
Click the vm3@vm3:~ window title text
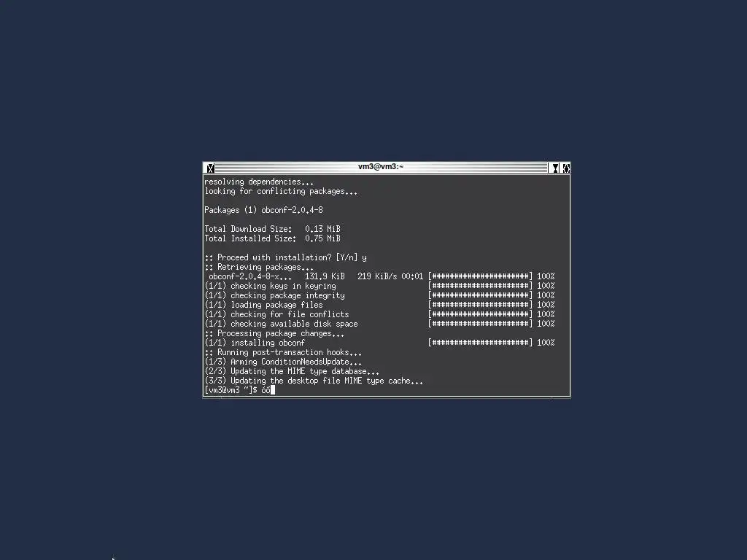pos(381,167)
